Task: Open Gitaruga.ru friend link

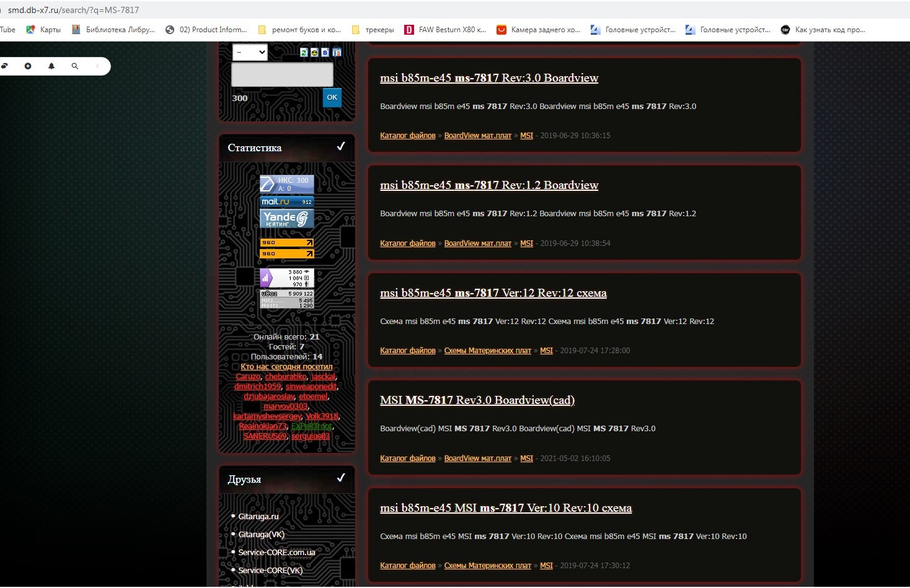Action: (x=258, y=517)
